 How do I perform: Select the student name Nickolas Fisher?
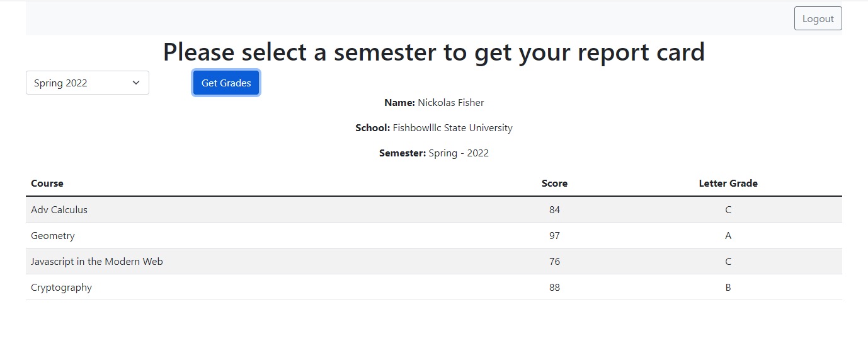click(450, 102)
